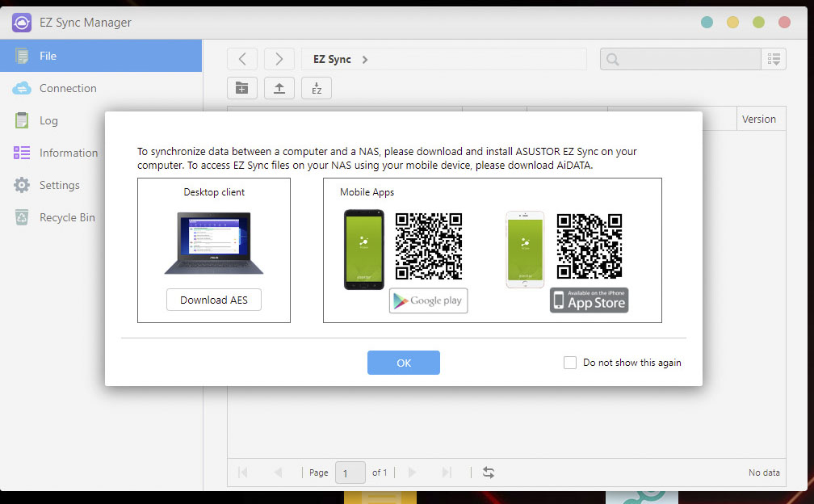Click the EZ Sync Manager app logo
Screen dimensions: 814x504
click(x=22, y=23)
